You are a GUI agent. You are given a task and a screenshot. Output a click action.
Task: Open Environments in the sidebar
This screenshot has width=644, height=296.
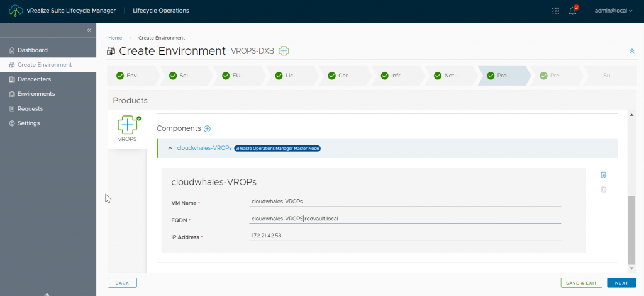[48, 94]
